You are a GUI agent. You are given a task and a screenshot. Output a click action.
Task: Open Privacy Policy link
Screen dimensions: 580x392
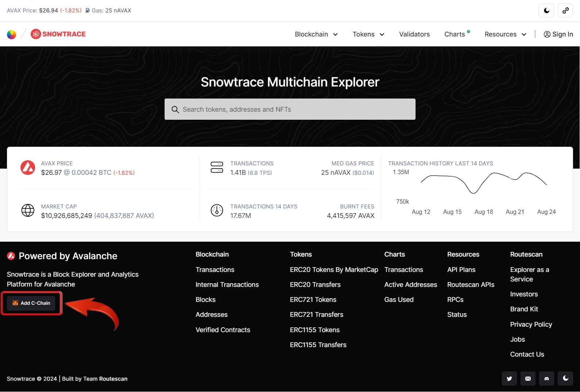pyautogui.click(x=531, y=324)
